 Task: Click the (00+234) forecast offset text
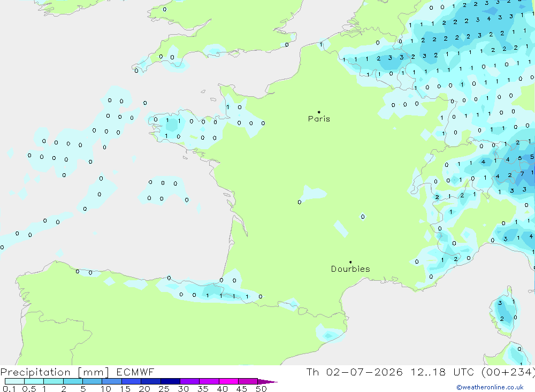coord(508,372)
